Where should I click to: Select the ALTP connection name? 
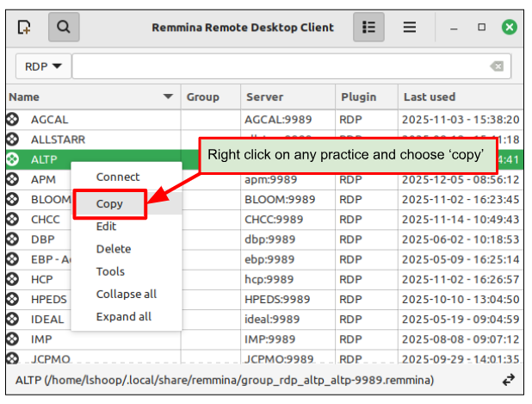click(x=44, y=159)
